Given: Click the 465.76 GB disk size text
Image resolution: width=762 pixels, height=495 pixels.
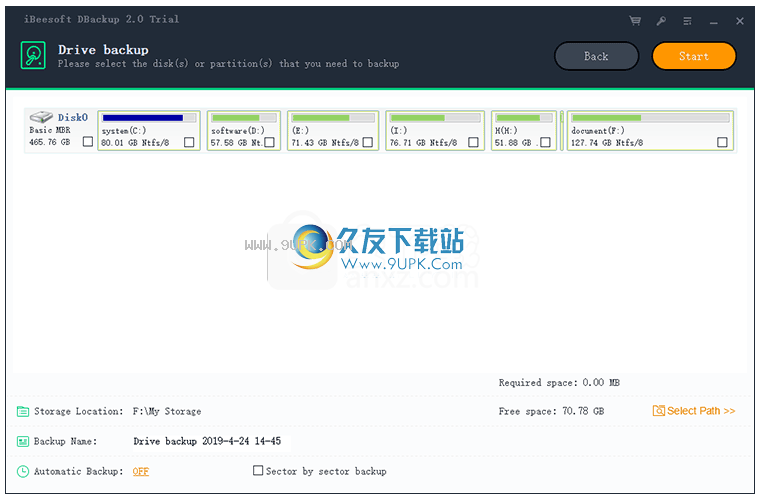Looking at the screenshot, I should point(50,142).
